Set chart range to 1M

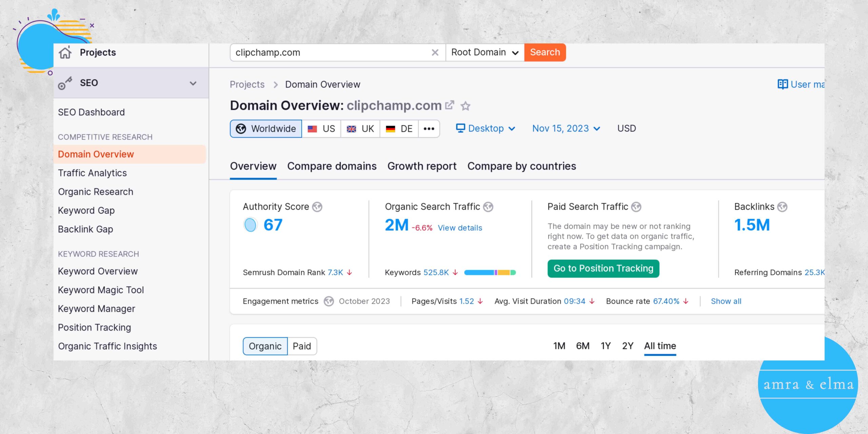coord(559,346)
